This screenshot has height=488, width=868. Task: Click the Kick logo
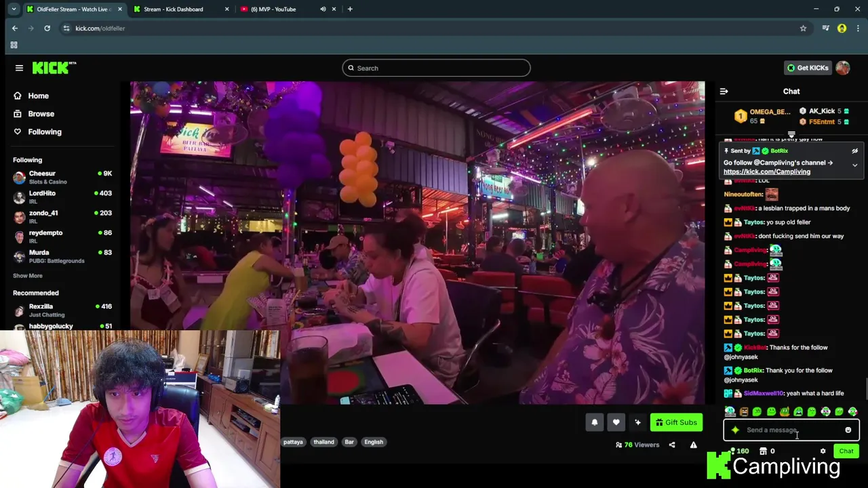pyautogui.click(x=54, y=68)
